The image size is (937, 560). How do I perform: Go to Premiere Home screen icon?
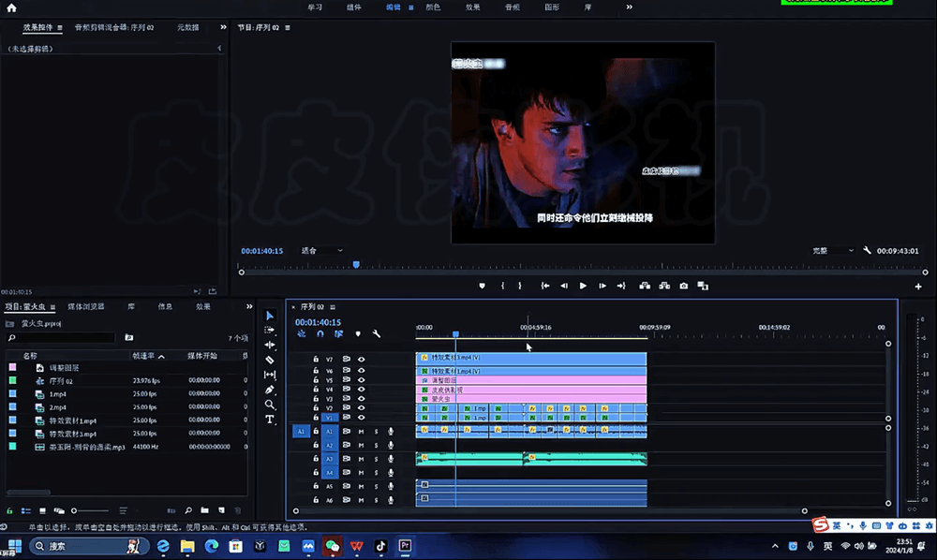[11, 7]
